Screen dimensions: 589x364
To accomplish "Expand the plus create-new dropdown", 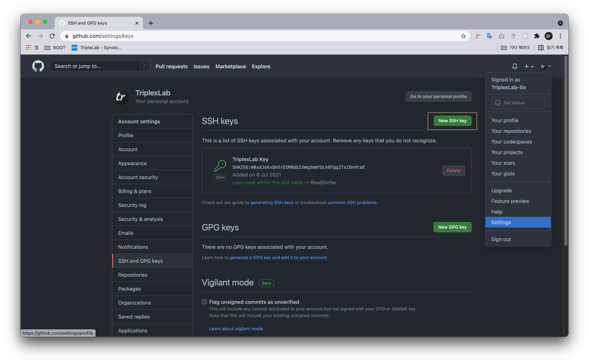I will (x=529, y=66).
